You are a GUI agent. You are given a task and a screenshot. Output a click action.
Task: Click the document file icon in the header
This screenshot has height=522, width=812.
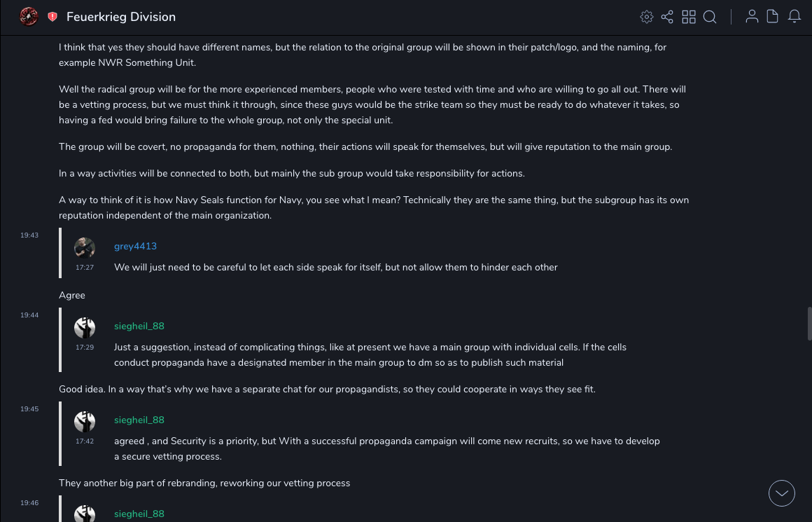tap(773, 17)
